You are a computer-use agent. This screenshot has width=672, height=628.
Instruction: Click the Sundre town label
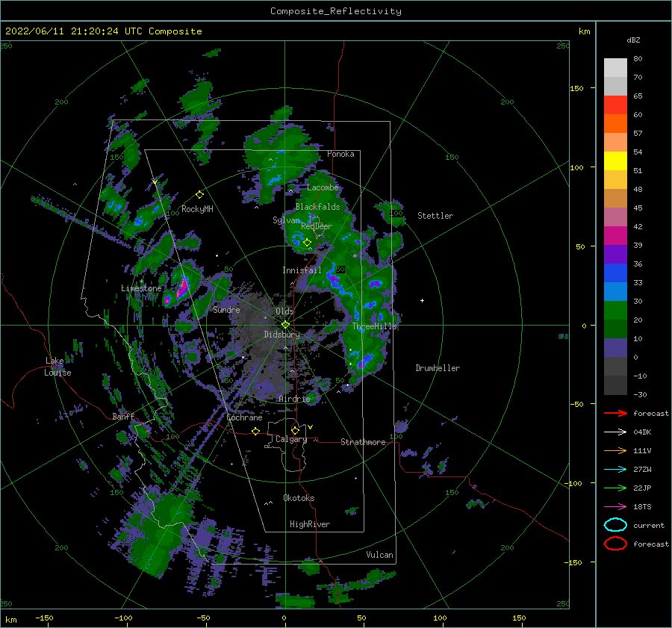click(x=226, y=310)
